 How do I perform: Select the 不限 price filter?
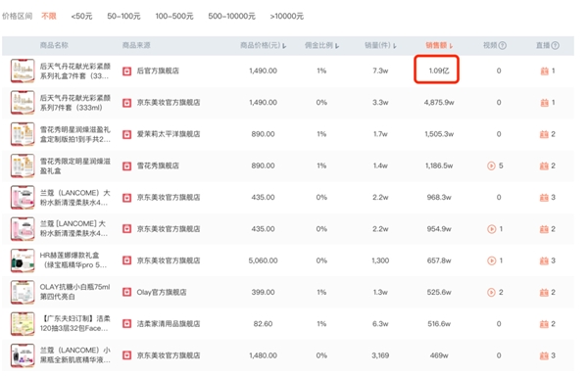(x=49, y=16)
